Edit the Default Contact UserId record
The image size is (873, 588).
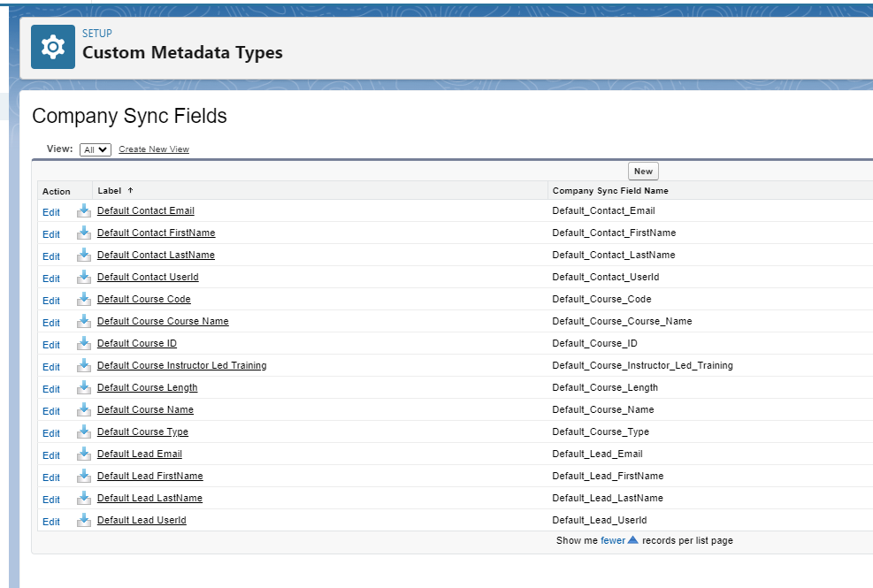point(50,278)
